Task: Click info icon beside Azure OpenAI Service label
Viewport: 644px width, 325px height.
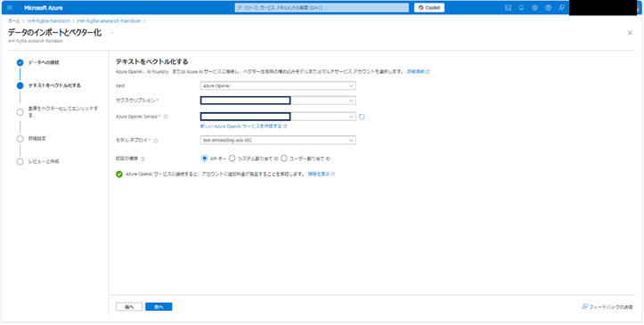Action: (x=166, y=117)
